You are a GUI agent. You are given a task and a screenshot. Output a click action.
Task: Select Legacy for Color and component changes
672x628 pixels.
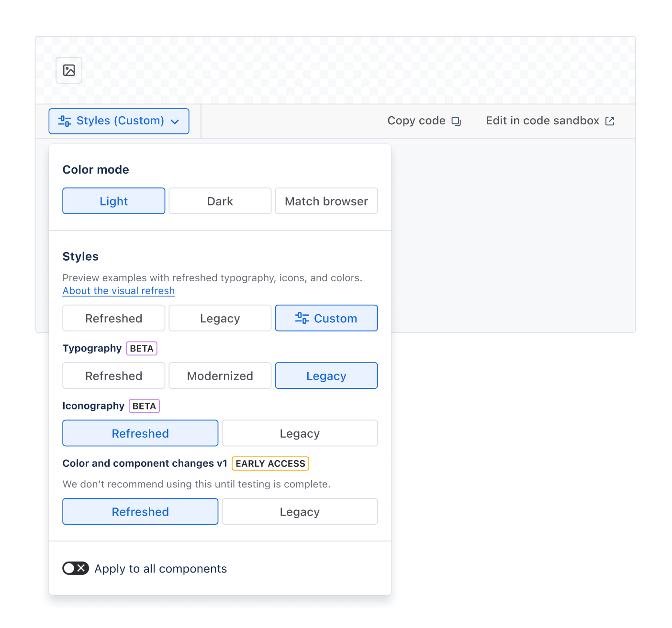[x=300, y=511]
